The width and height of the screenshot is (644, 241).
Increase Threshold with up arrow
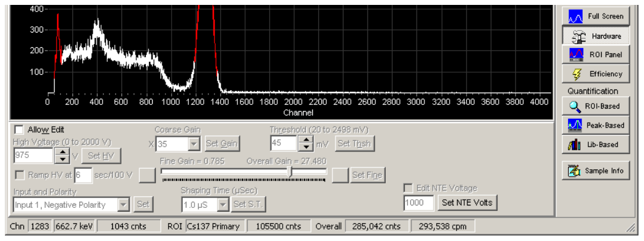[x=305, y=140]
